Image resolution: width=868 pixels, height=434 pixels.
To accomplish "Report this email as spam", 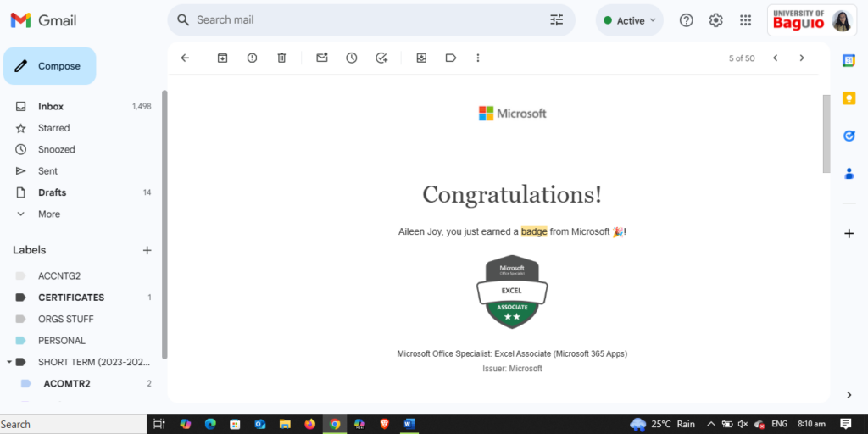I will click(x=252, y=58).
